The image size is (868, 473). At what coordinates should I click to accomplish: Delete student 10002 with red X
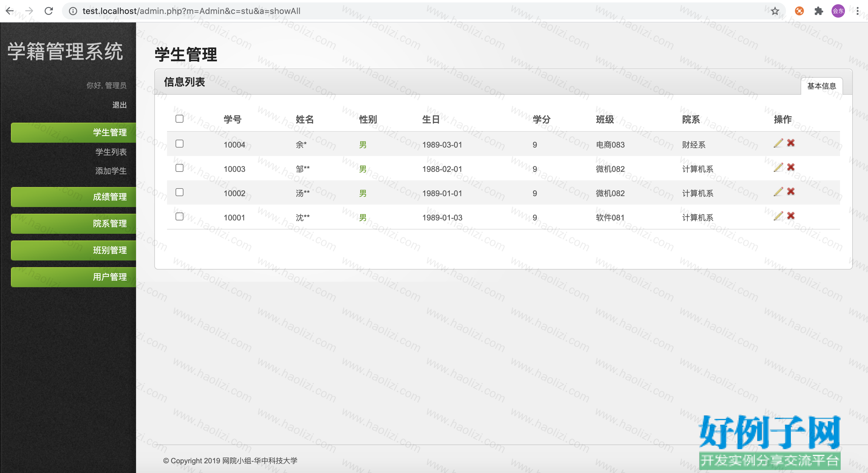point(791,192)
